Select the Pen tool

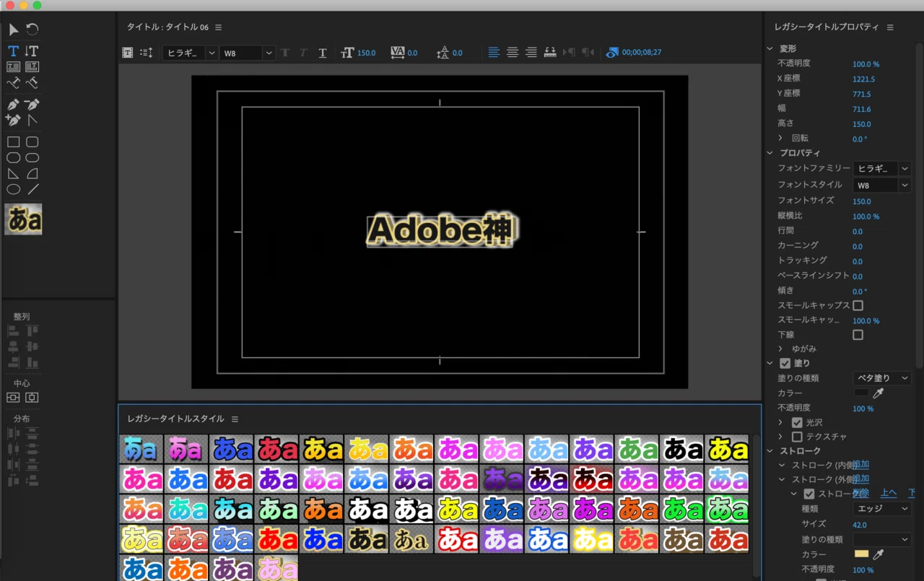pyautogui.click(x=14, y=105)
